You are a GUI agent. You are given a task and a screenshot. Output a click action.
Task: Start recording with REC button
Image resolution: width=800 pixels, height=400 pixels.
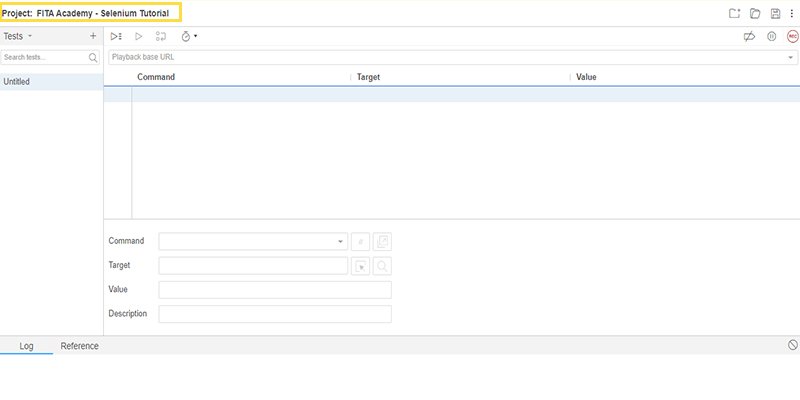point(792,36)
